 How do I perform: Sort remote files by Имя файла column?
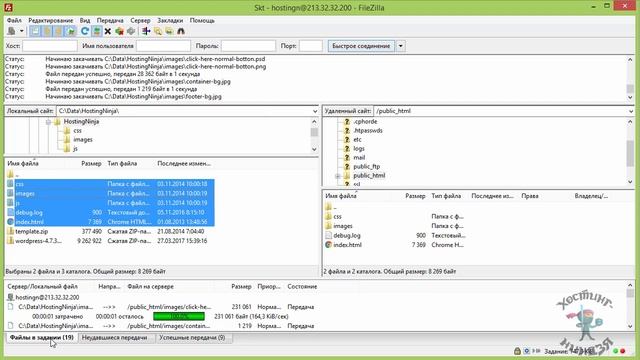pyautogui.click(x=341, y=196)
